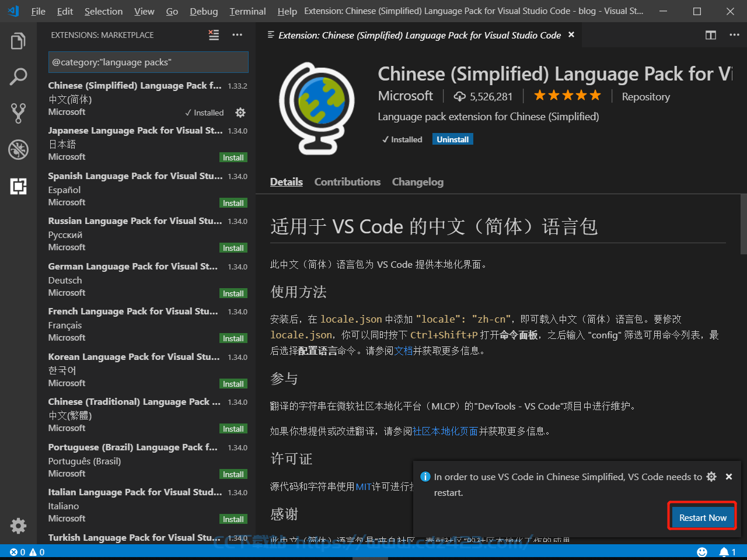Manage gear for Chinese (Simplified) pack
Image resolution: width=747 pixels, height=560 pixels.
click(x=240, y=113)
